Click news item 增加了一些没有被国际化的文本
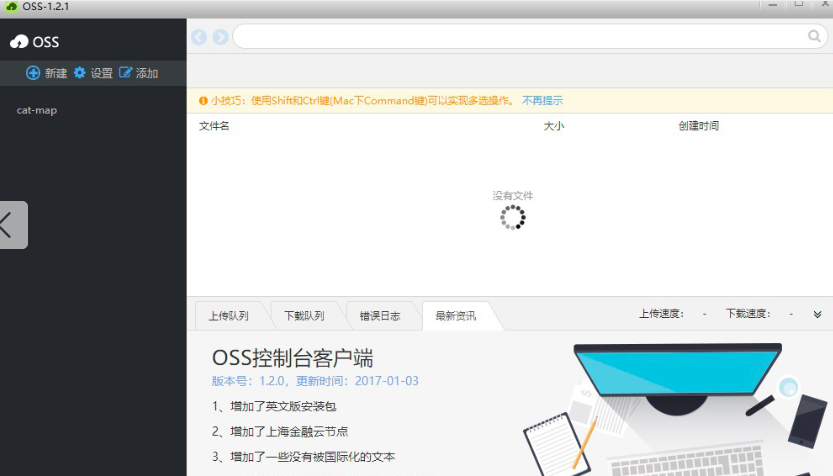Viewport: 833px width, 476px height. [303, 457]
